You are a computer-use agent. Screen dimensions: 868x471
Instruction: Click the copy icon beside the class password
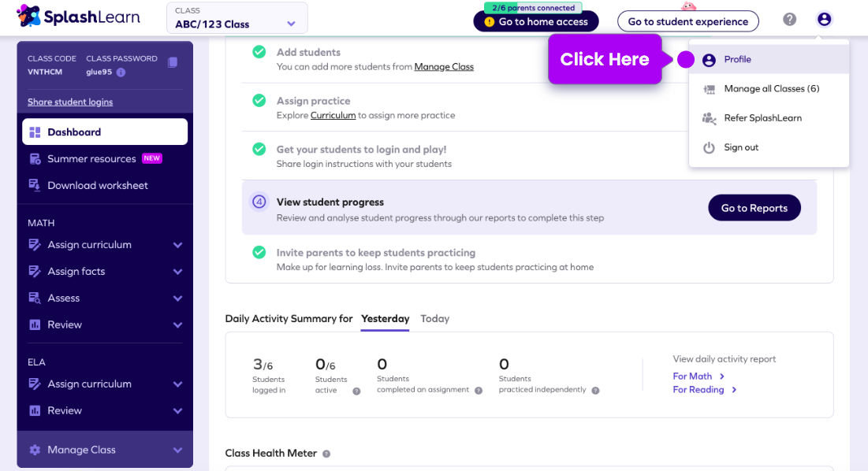pos(173,63)
